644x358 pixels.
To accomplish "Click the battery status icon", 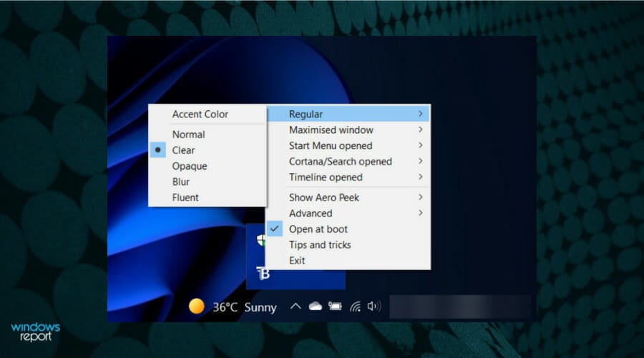I will (335, 306).
